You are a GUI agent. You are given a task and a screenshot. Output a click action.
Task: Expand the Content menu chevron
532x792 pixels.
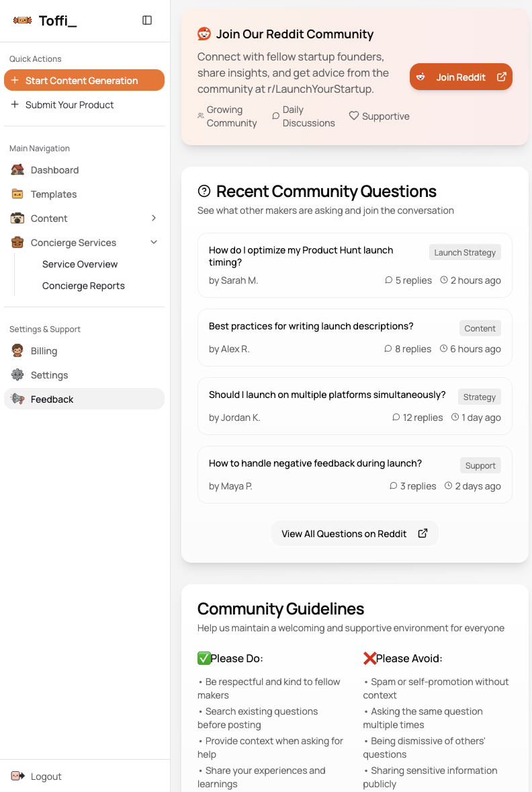[154, 219]
